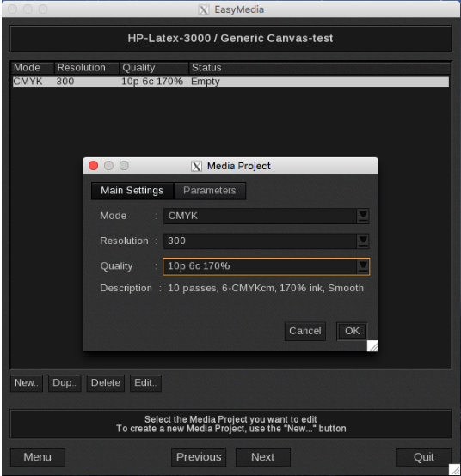Image resolution: width=461 pixels, height=476 pixels.
Task: Close the Media Project dialog with red button
Action: coord(93,166)
